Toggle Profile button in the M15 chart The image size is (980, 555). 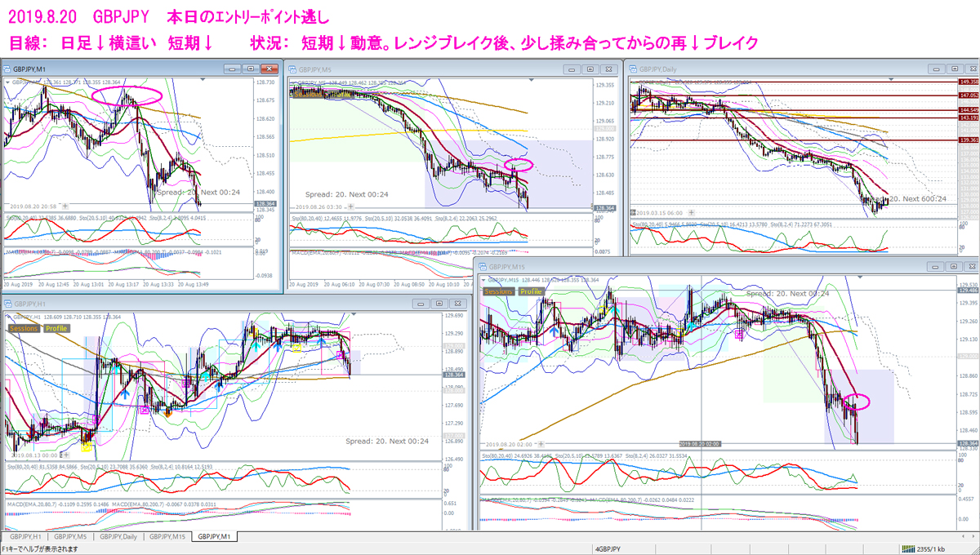coord(531,291)
